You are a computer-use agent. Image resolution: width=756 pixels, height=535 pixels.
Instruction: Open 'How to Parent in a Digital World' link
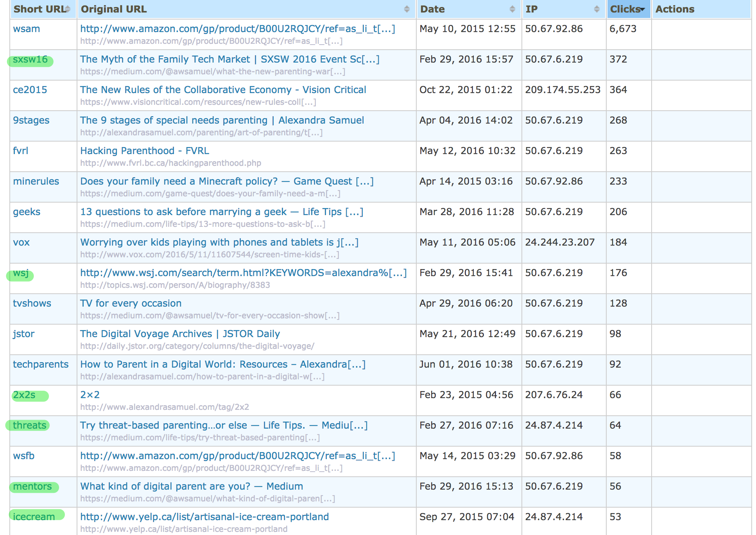point(223,364)
